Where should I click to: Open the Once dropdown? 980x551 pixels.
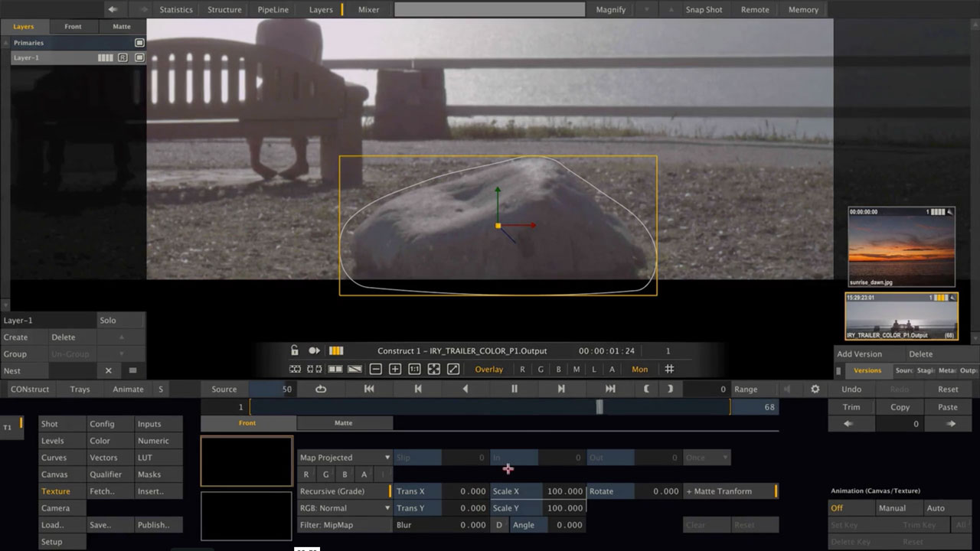(707, 458)
